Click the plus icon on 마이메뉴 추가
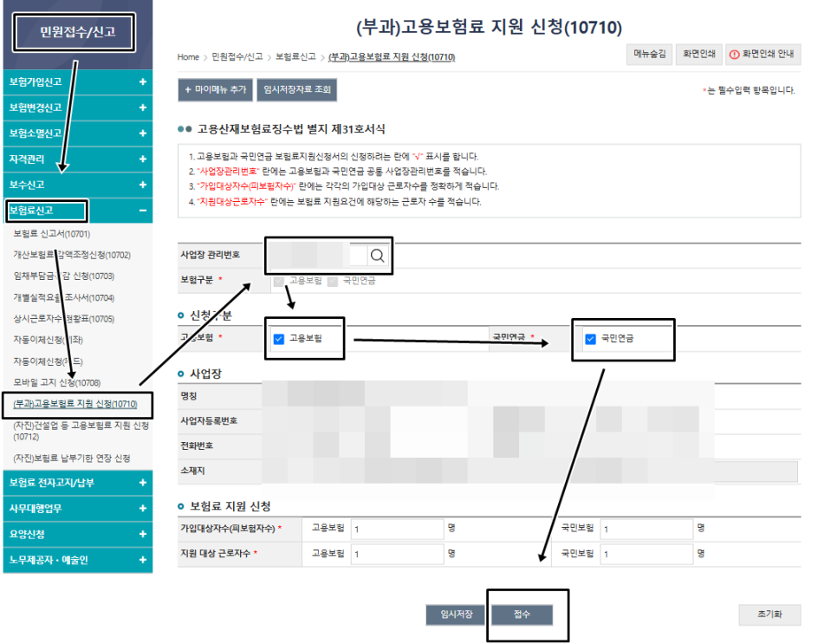 pos(188,89)
